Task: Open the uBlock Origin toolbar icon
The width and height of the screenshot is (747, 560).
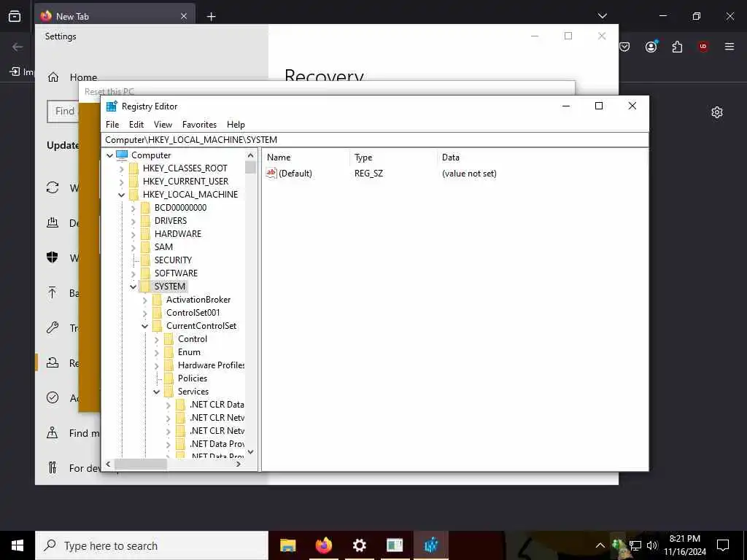Action: [x=703, y=47]
